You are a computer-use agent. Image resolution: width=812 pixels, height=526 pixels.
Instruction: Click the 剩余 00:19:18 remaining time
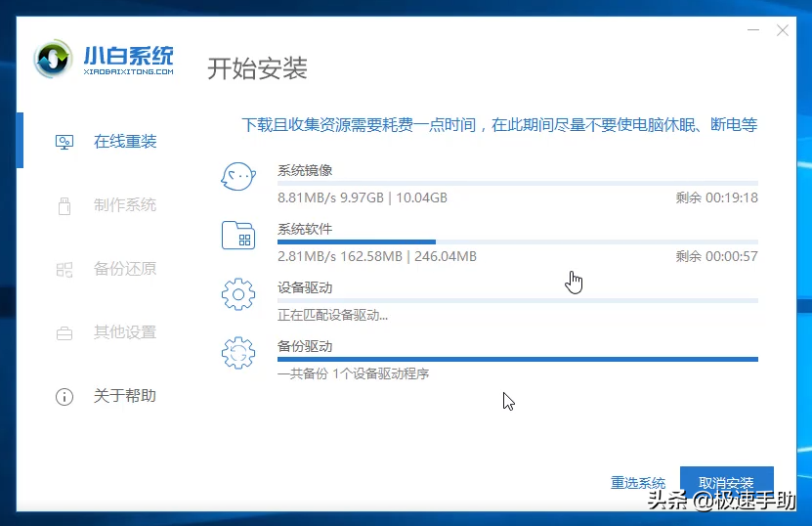[x=716, y=197]
